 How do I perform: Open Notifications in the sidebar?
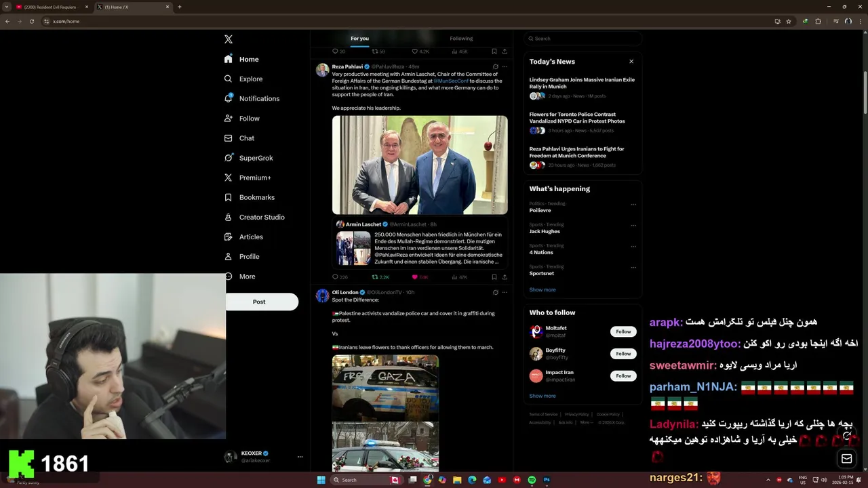252,98
